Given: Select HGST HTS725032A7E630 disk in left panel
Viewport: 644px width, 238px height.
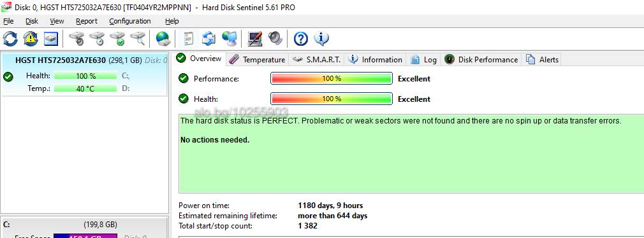Looking at the screenshot, I should [85, 74].
